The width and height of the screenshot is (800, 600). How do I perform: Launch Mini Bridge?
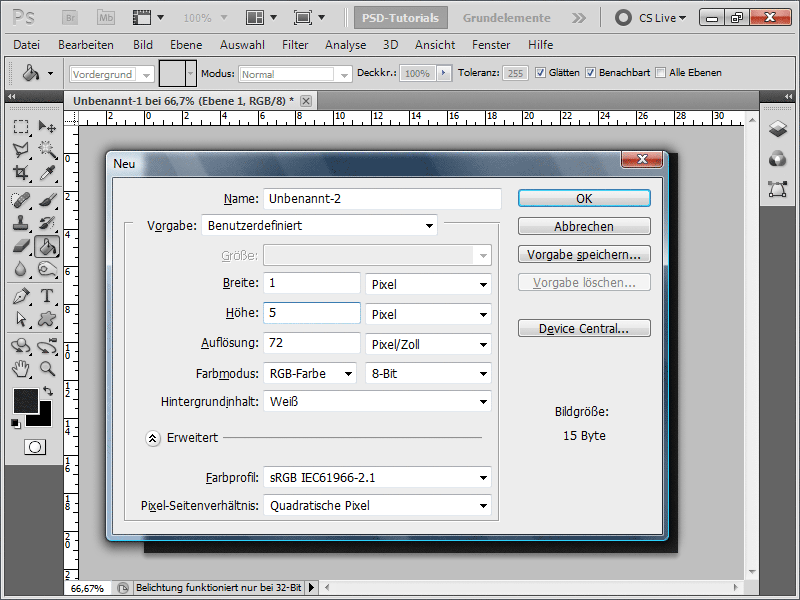[106, 18]
